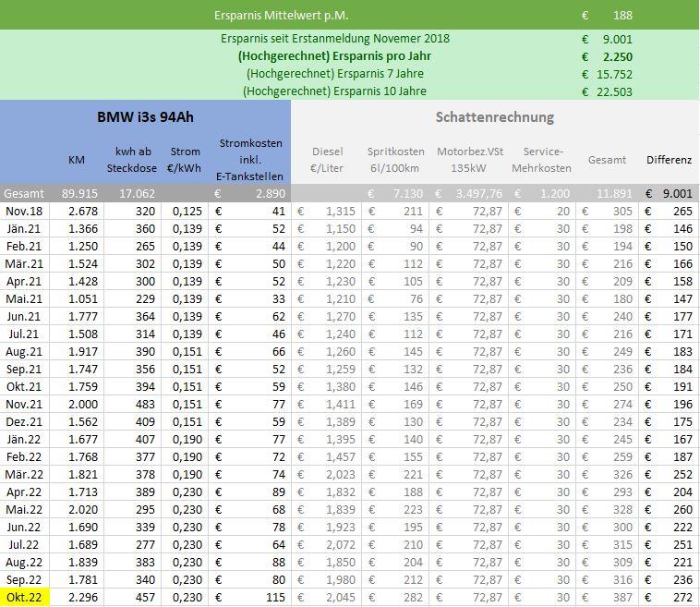The width and height of the screenshot is (700, 607).
Task: Select the 'BMW i3s 94Ah' heading cell
Action: (145, 117)
